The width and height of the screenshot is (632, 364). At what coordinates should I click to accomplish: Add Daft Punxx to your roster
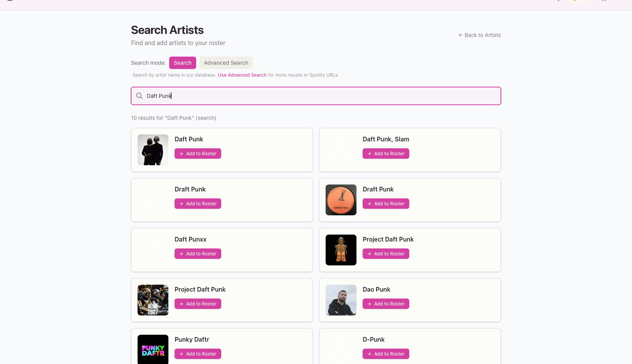click(x=198, y=253)
